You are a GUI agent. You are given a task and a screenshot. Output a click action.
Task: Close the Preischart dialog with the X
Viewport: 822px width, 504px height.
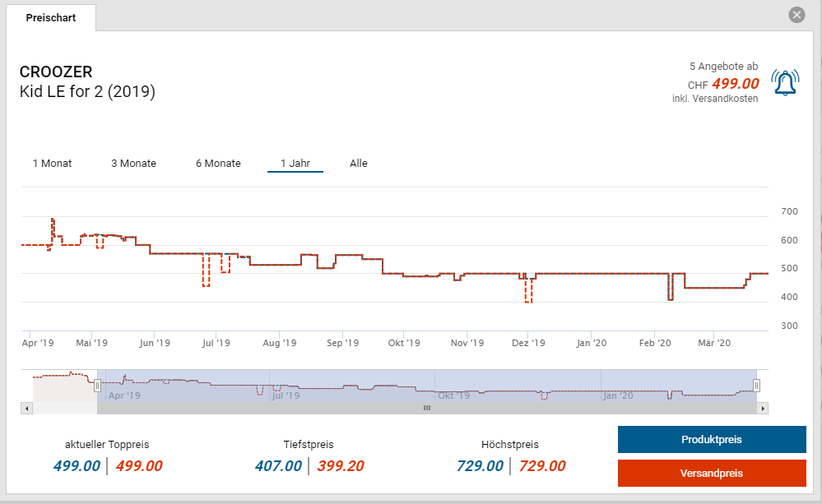796,15
